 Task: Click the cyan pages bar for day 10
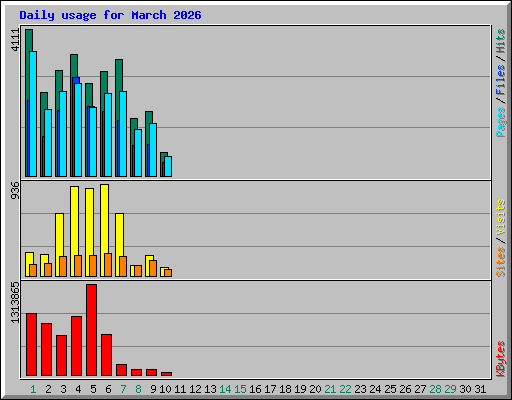(x=168, y=166)
